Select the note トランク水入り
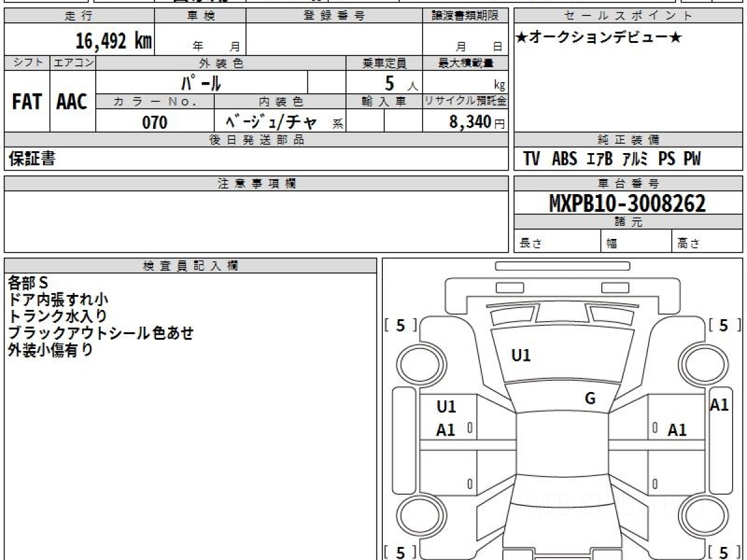Image resolution: width=747 pixels, height=560 pixels. (x=58, y=316)
